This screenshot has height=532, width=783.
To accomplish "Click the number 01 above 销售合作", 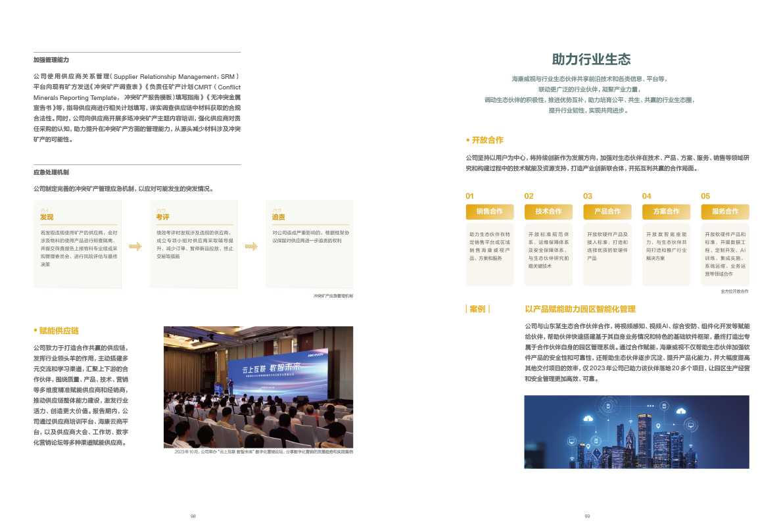I will tap(469, 196).
